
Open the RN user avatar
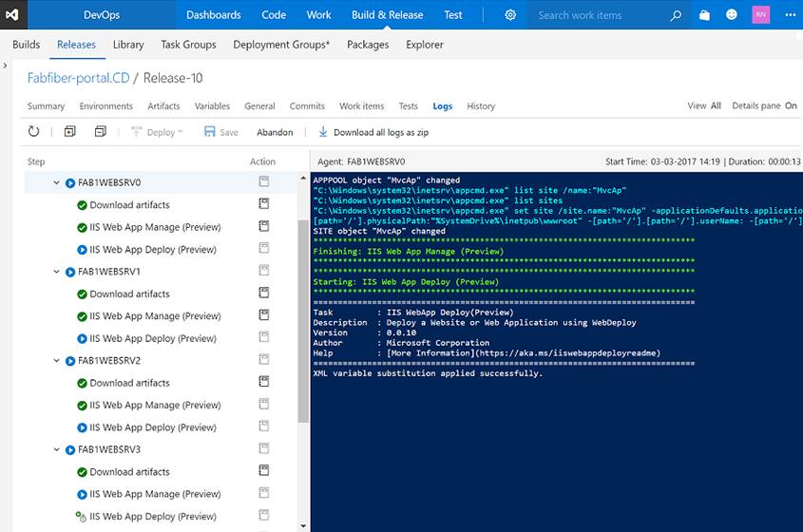coord(760,14)
